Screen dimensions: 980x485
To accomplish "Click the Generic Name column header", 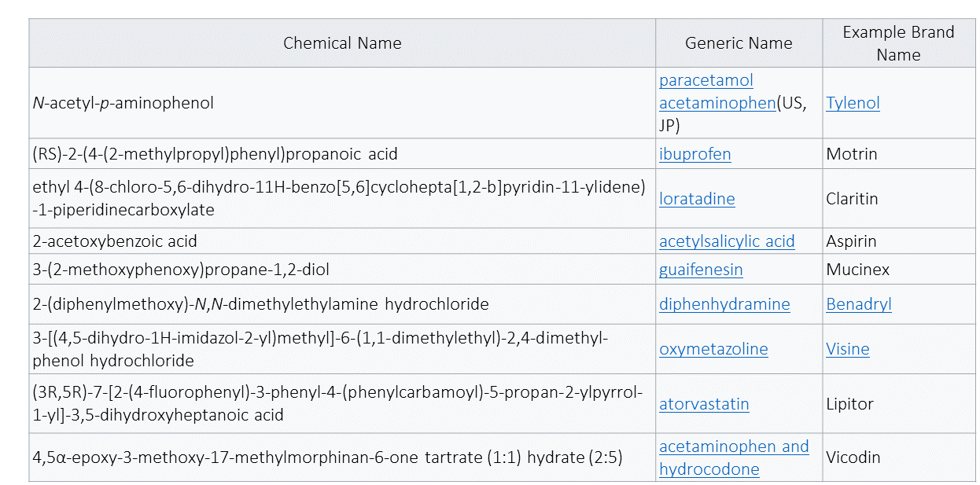I will [x=739, y=43].
